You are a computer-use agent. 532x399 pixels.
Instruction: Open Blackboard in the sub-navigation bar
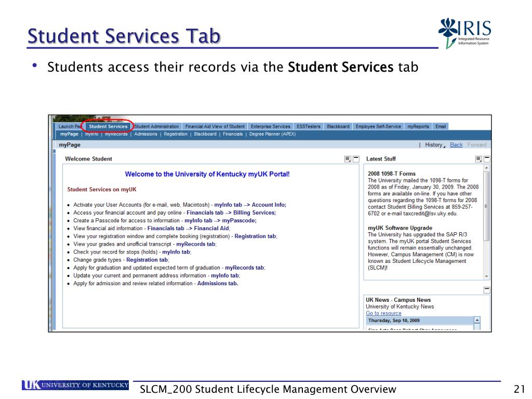click(x=205, y=134)
